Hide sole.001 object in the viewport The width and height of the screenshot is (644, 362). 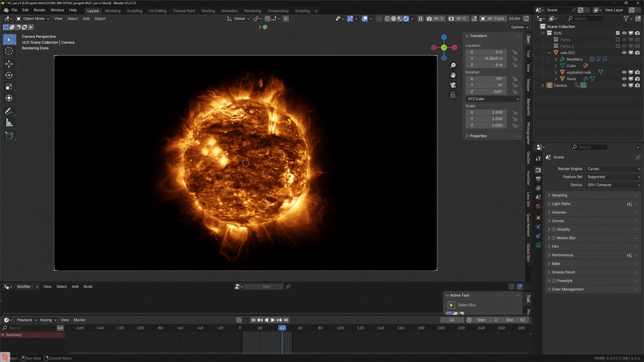[x=624, y=53]
